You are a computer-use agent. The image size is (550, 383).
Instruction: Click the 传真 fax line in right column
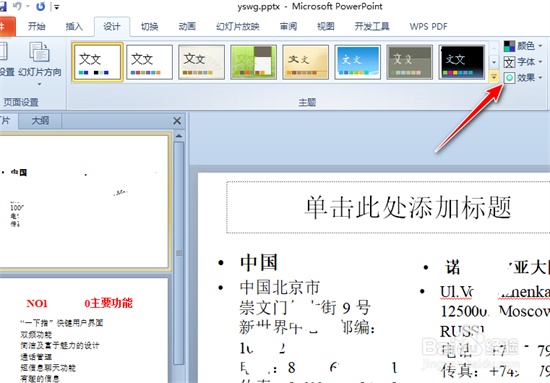[495, 371]
